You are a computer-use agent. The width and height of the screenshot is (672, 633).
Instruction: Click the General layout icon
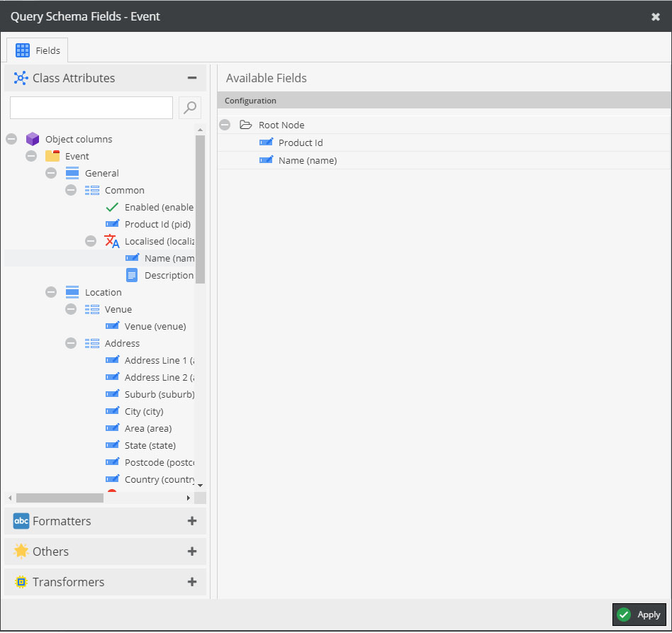point(72,173)
